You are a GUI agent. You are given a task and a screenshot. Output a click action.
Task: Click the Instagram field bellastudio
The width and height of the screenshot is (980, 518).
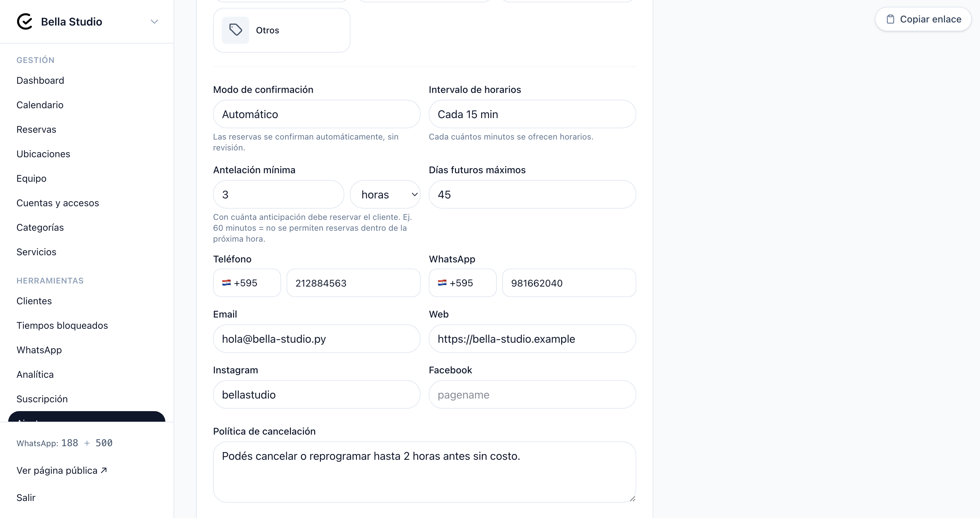(x=316, y=395)
